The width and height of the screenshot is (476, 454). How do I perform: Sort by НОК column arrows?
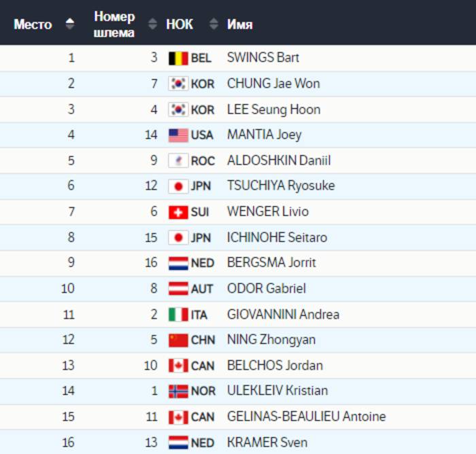(214, 24)
